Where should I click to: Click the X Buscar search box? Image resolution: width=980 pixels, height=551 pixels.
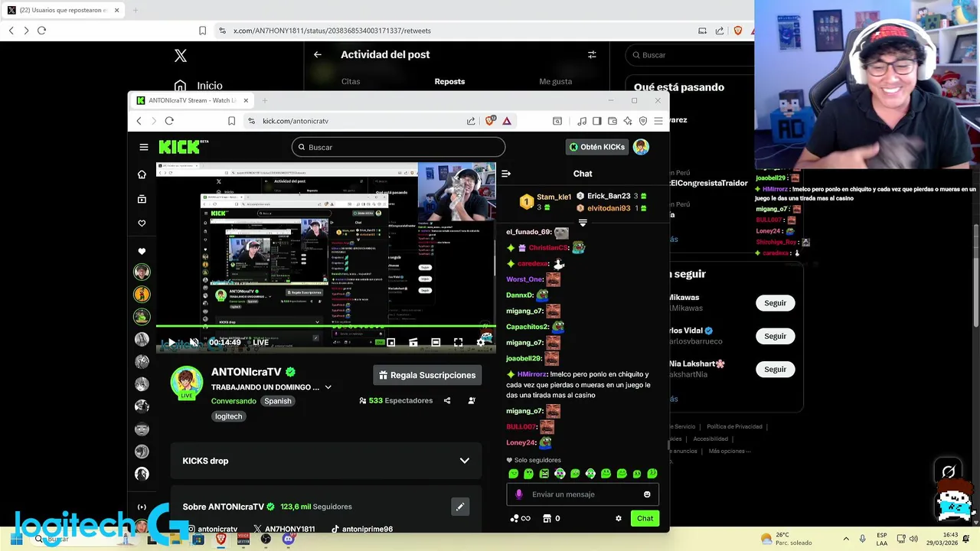[689, 55]
